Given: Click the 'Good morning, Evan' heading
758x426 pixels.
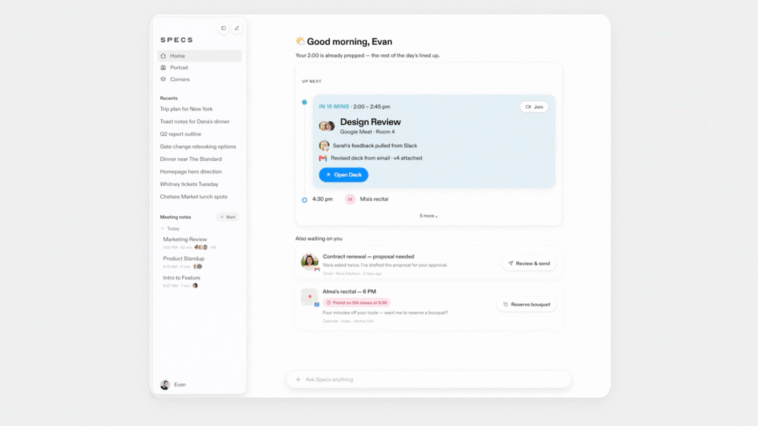Looking at the screenshot, I should 350,42.
